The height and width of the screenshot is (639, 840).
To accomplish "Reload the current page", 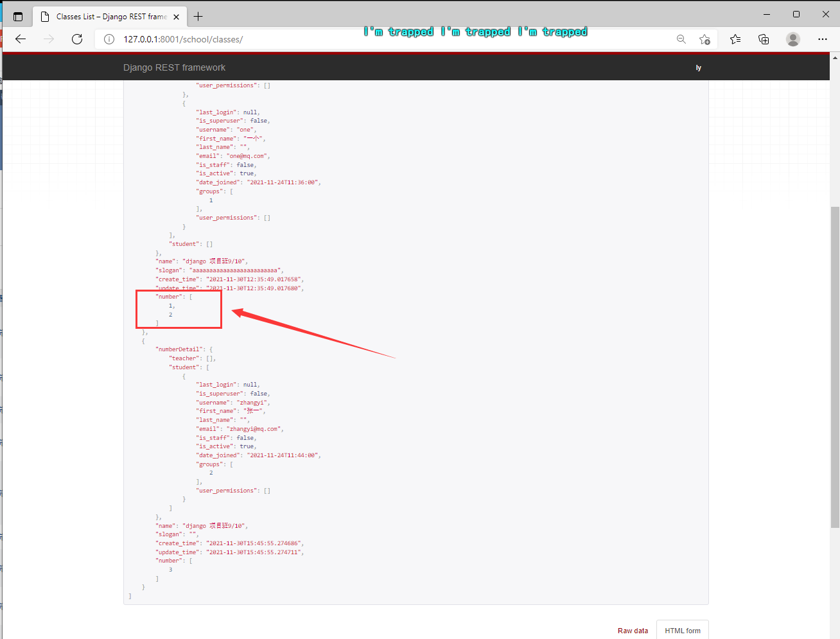I will point(77,39).
